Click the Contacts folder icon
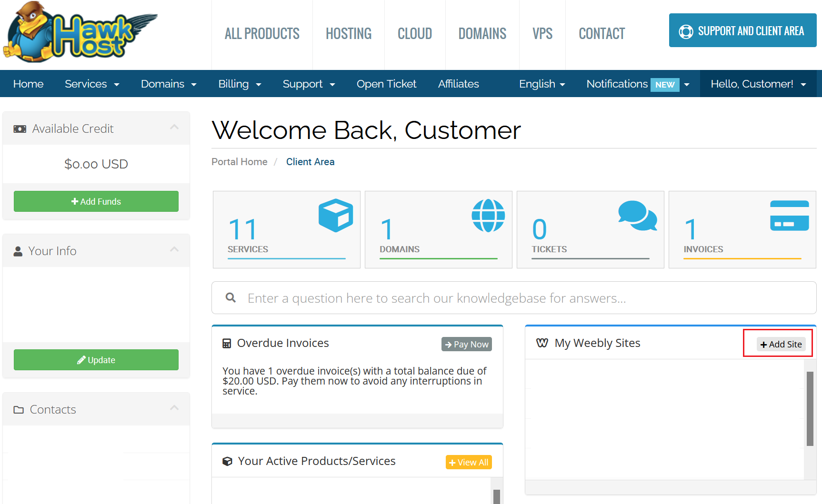822x504 pixels. pyautogui.click(x=19, y=409)
